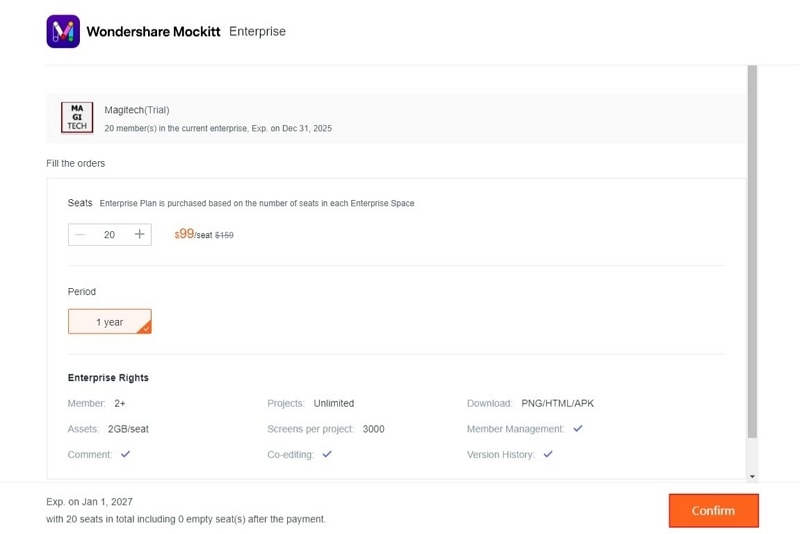Click the Comment checkmark icon
The height and width of the screenshot is (534, 800).
(126, 454)
